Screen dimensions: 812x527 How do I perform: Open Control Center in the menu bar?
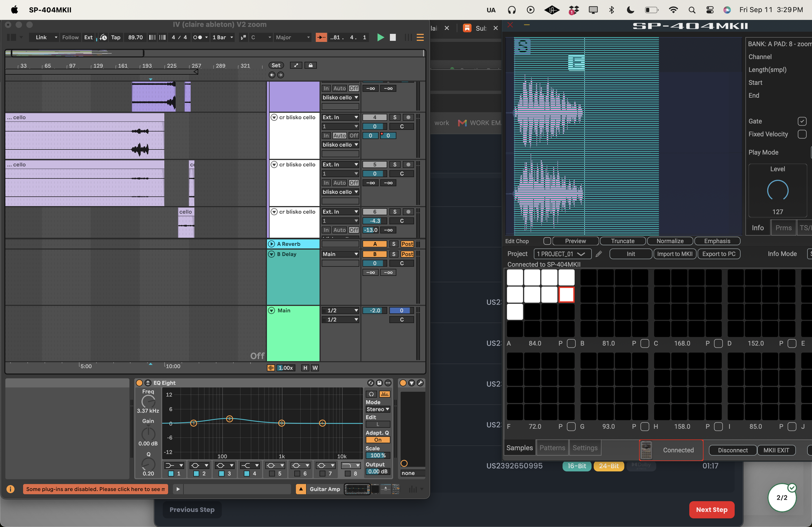click(710, 10)
